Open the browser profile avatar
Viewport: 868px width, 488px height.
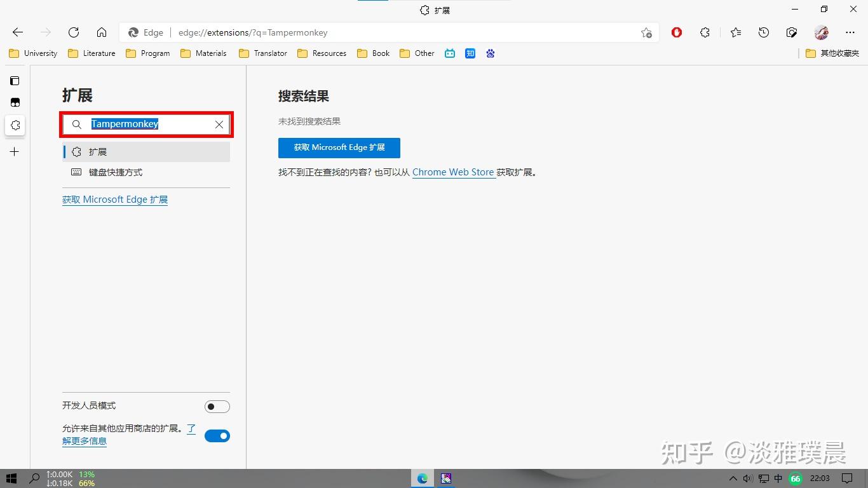tap(821, 32)
